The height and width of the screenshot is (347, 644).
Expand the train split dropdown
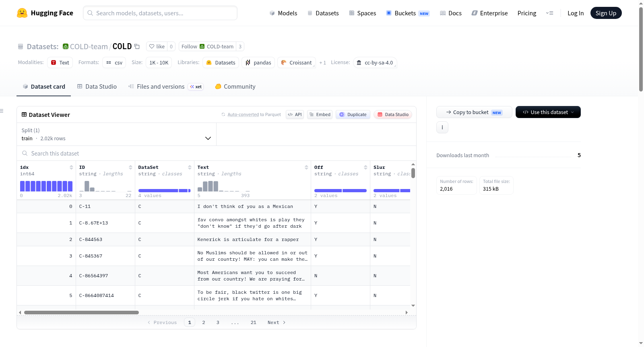[x=116, y=134]
